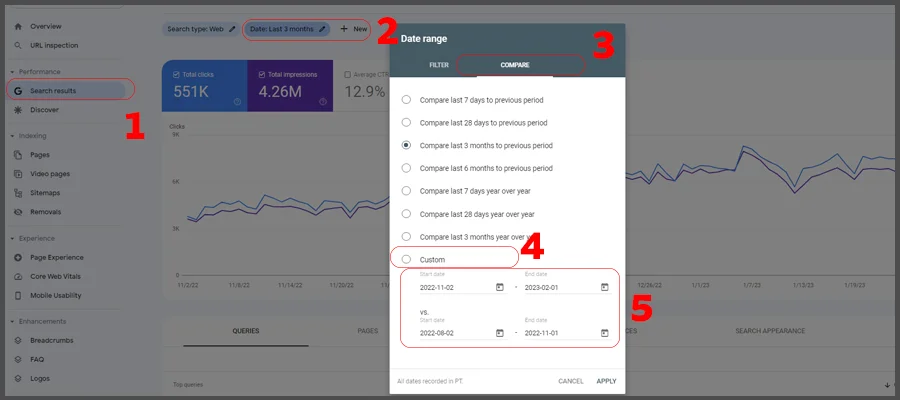Switch to the COMPARE tab

(515, 65)
